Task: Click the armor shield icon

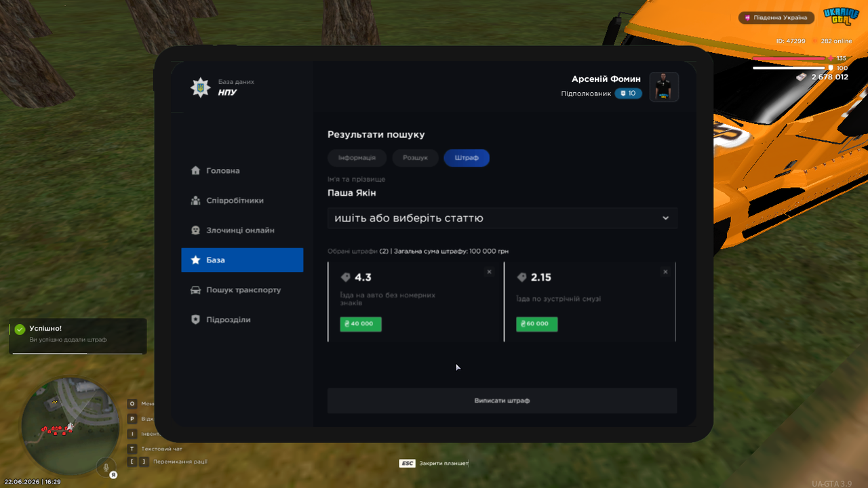Action: point(831,68)
